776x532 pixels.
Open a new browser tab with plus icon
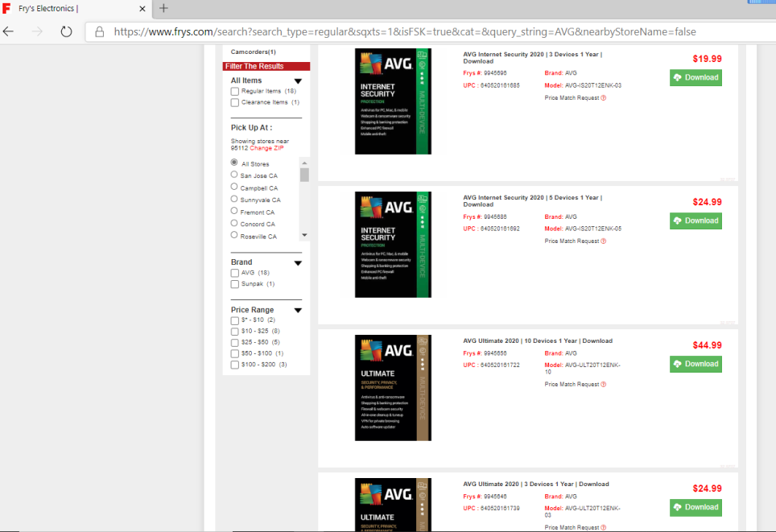163,8
